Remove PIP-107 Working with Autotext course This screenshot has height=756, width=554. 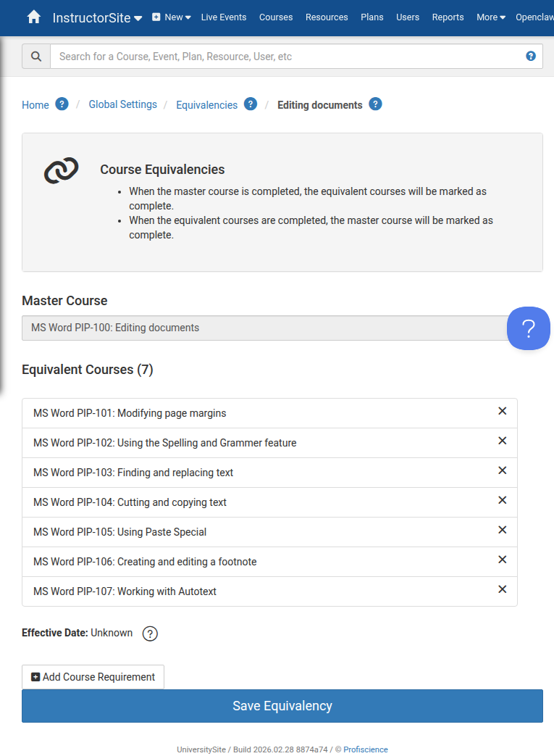point(502,589)
